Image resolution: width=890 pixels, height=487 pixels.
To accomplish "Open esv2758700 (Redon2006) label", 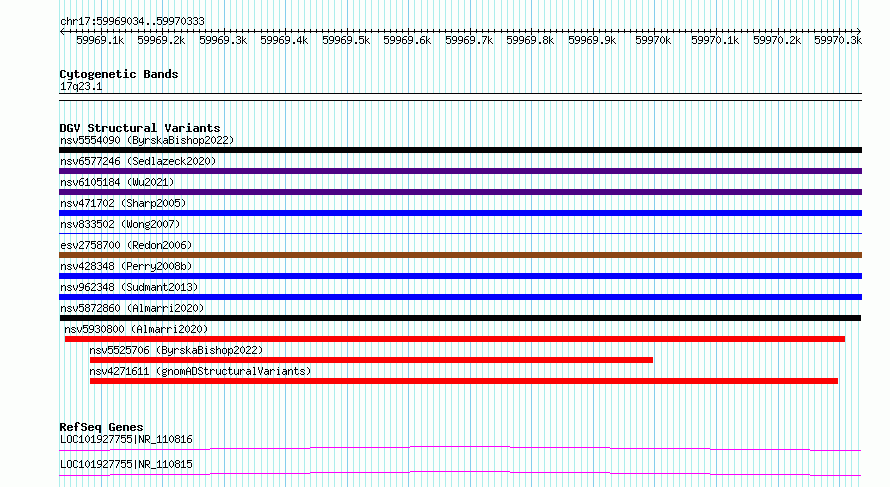I will (126, 245).
